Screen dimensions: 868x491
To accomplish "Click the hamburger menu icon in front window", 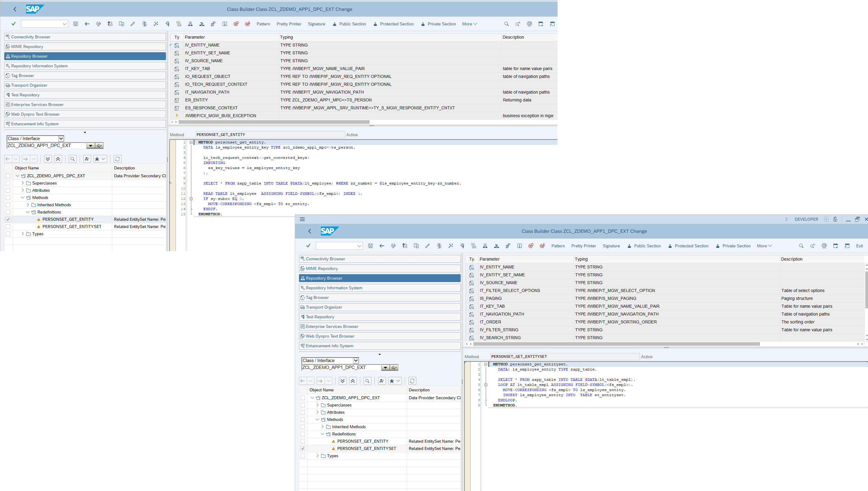I will 302,219.
